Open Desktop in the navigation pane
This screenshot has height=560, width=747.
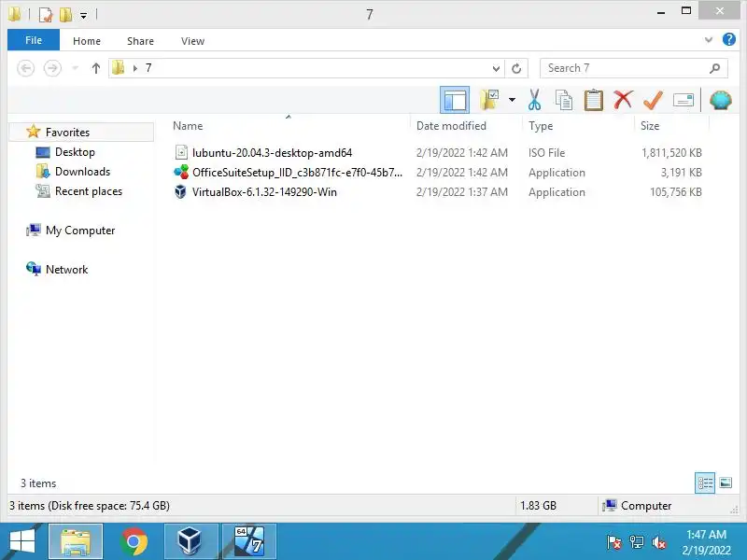[x=75, y=152]
